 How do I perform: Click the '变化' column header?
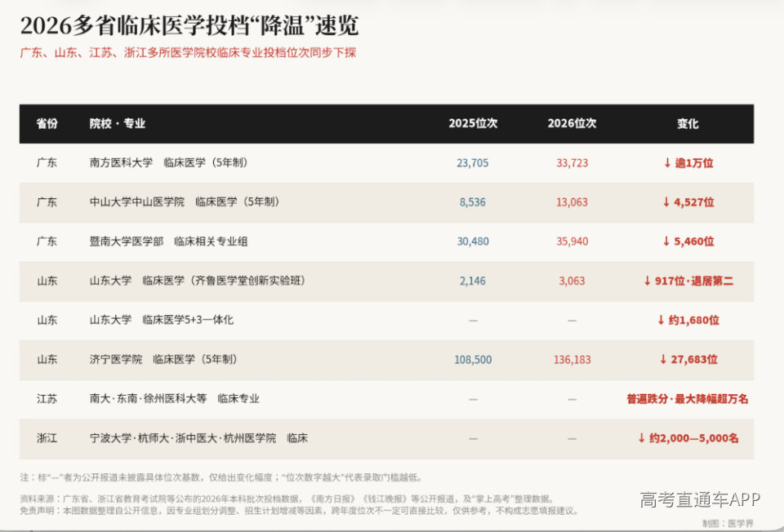click(x=688, y=123)
